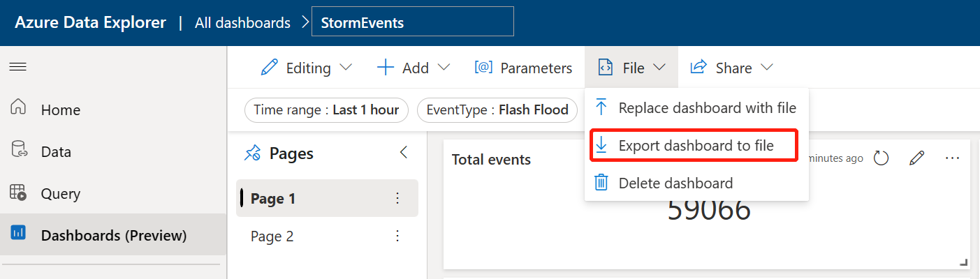Click the StormEvents dashboard name field
Image resolution: width=980 pixels, height=279 pixels.
pyautogui.click(x=413, y=22)
